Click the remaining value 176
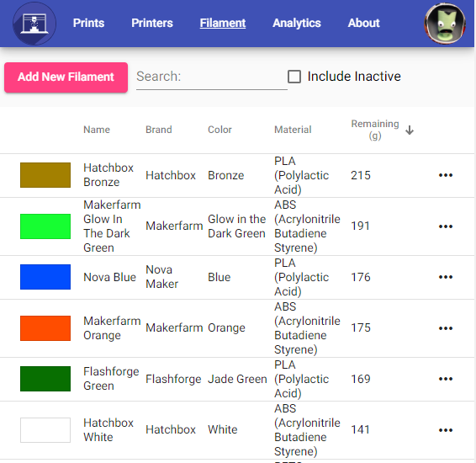476x463 pixels. pos(361,277)
